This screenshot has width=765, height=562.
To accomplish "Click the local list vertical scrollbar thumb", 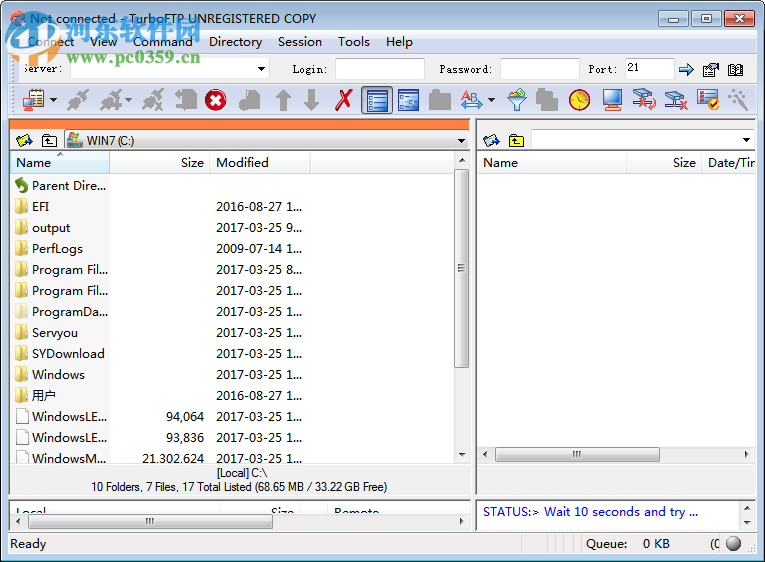I will point(461,268).
